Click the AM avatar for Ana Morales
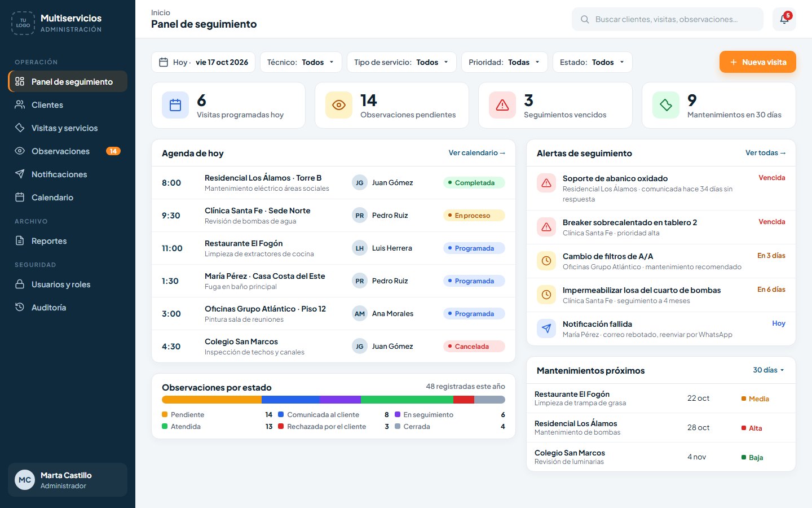 [x=359, y=314]
